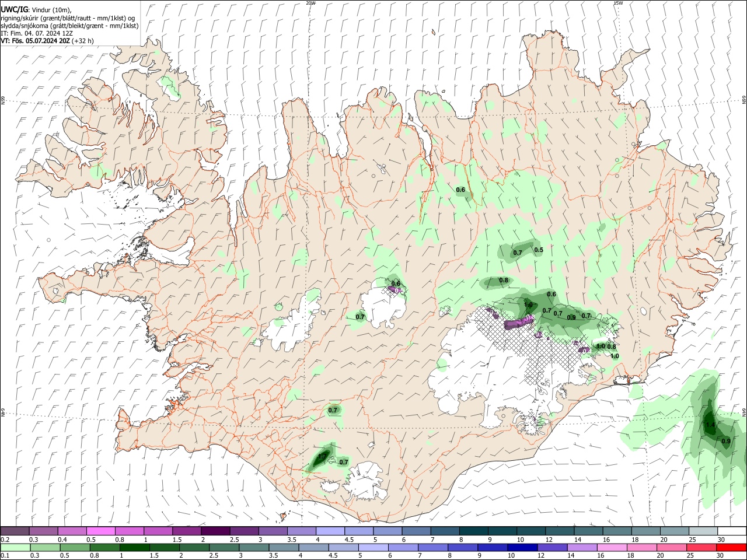Click the '20W' longitude label

pyautogui.click(x=310, y=3)
